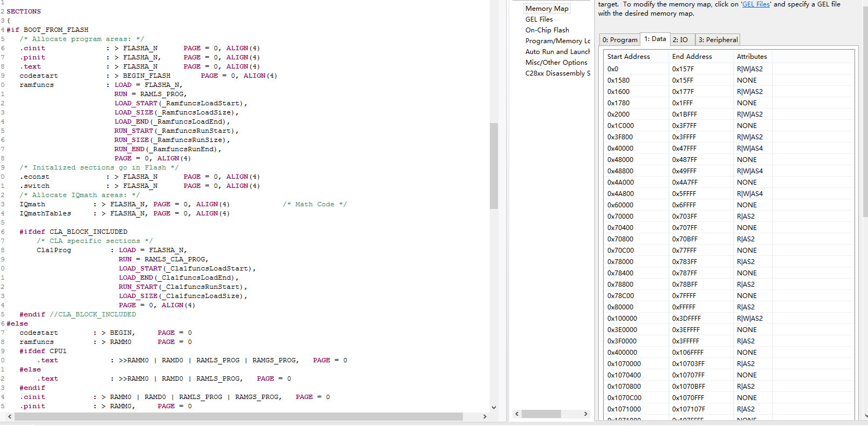The height and width of the screenshot is (426, 868).
Task: Switch to the 1: Data tab
Action: [655, 39]
